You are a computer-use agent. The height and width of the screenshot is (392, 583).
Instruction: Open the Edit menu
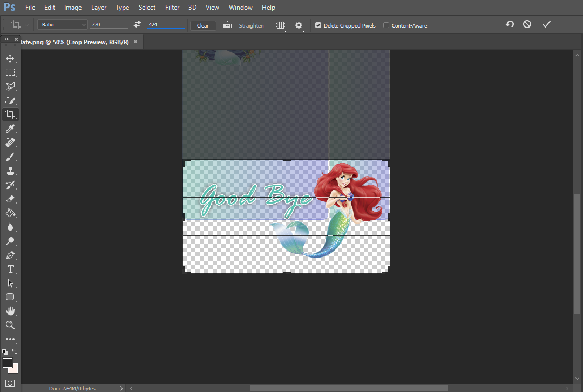coord(50,8)
